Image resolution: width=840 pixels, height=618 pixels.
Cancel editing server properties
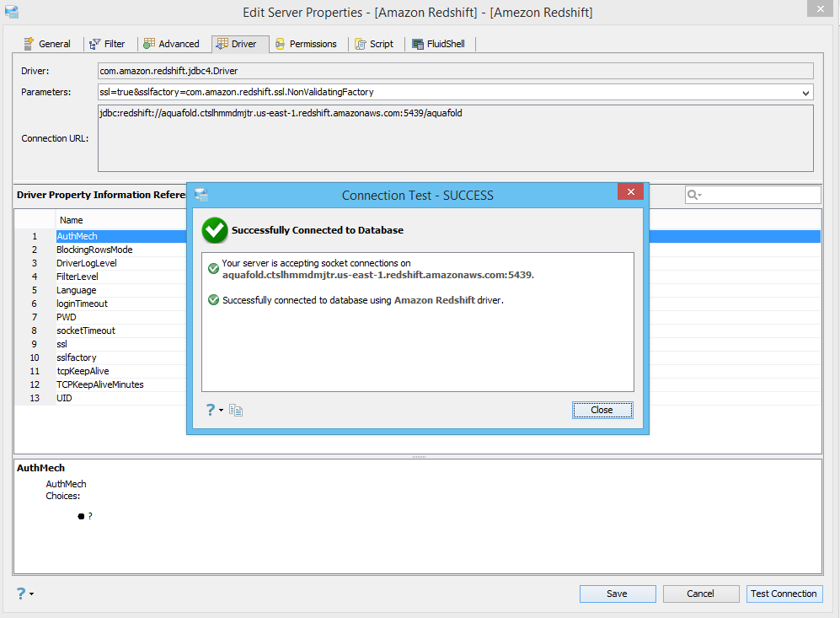pyautogui.click(x=701, y=594)
